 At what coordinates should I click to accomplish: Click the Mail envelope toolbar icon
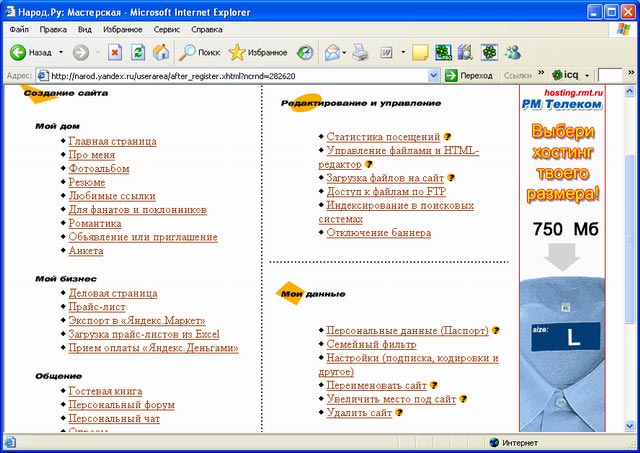point(332,53)
